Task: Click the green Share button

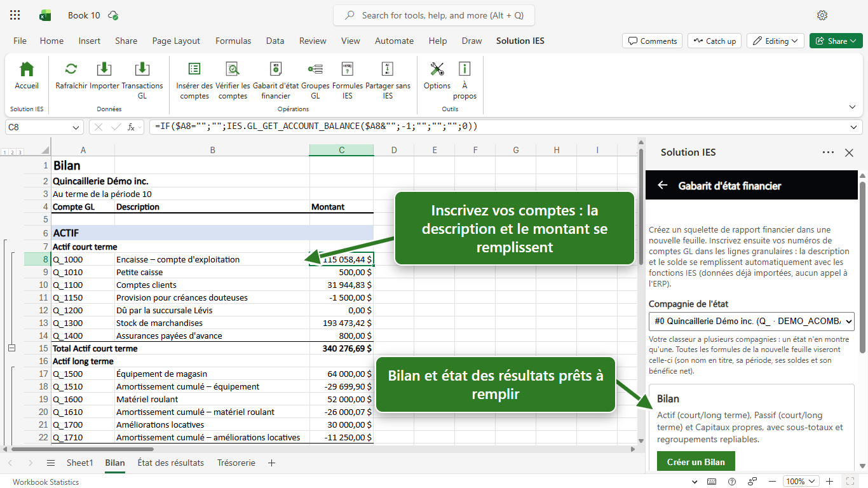Action: [x=836, y=41]
